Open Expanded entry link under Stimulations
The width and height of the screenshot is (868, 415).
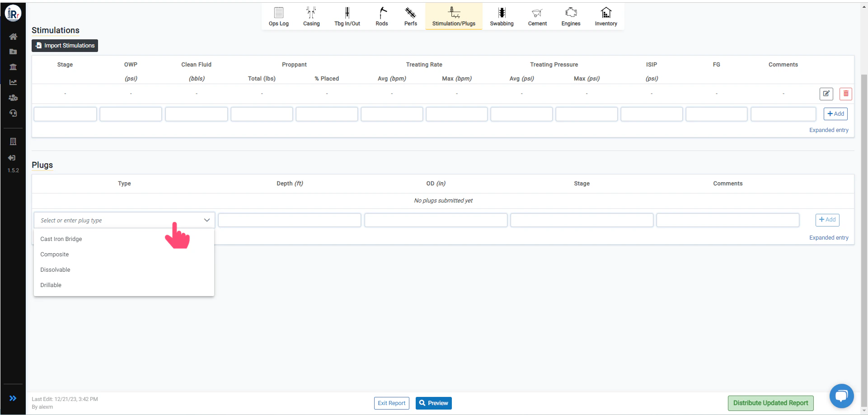click(829, 130)
